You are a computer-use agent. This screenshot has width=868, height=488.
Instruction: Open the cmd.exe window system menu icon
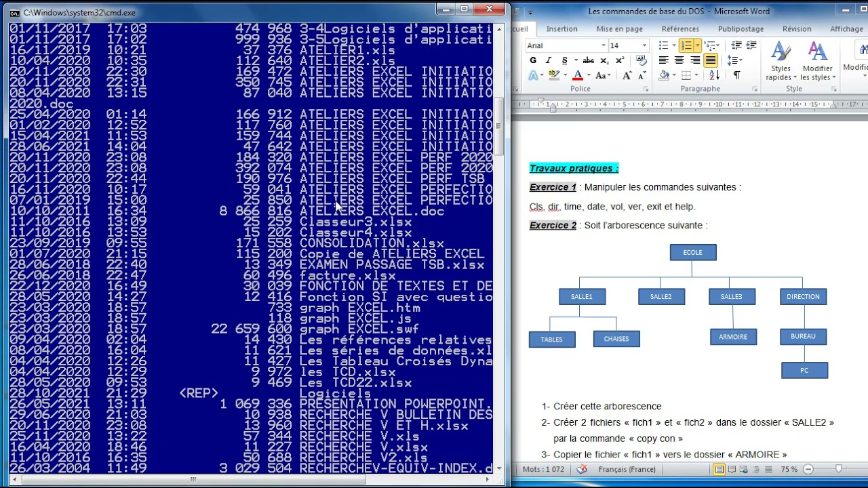[x=15, y=12]
